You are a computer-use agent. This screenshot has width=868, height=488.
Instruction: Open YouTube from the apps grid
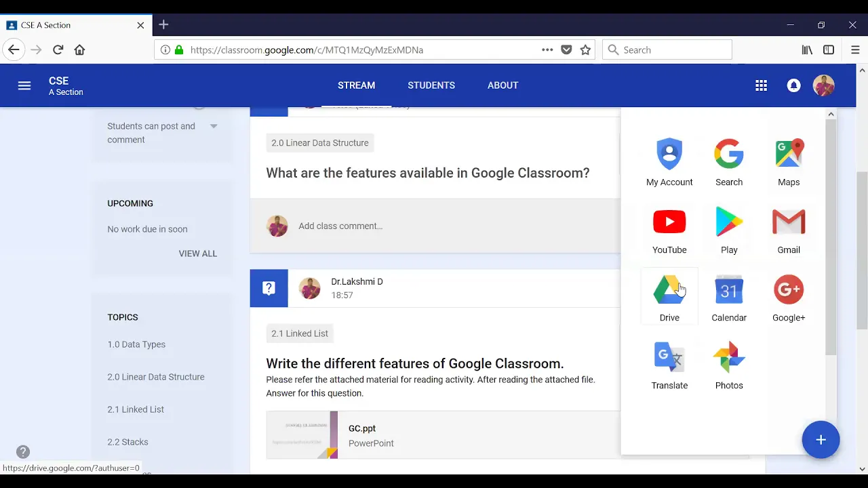[x=669, y=230]
